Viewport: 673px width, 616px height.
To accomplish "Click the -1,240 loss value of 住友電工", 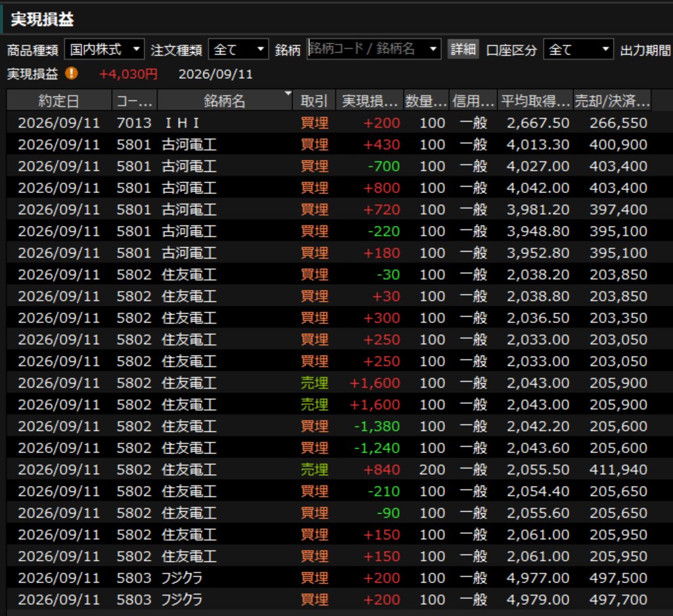I will tap(377, 448).
